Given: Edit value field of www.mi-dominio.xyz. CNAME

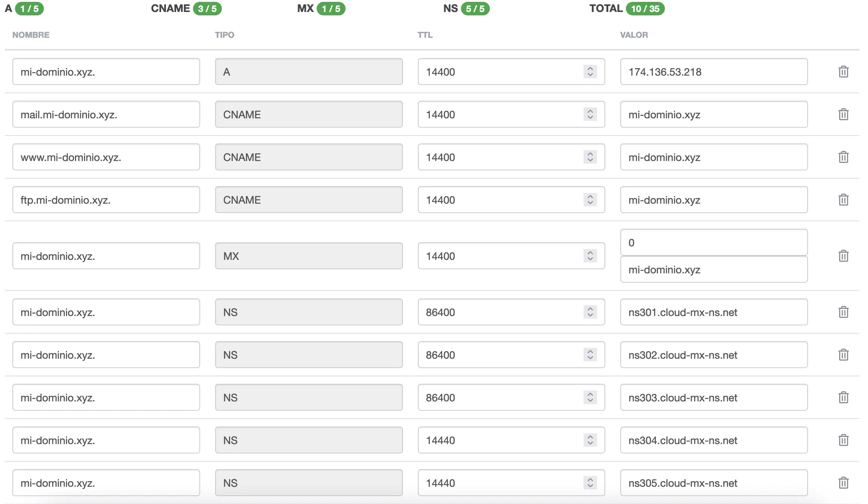Looking at the screenshot, I should pyautogui.click(x=714, y=157).
